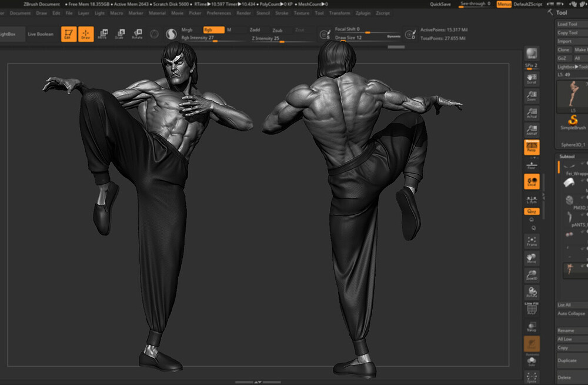Screen dimensions: 588x385
Task: Click the BPR render sphere icon
Action: 532,54
